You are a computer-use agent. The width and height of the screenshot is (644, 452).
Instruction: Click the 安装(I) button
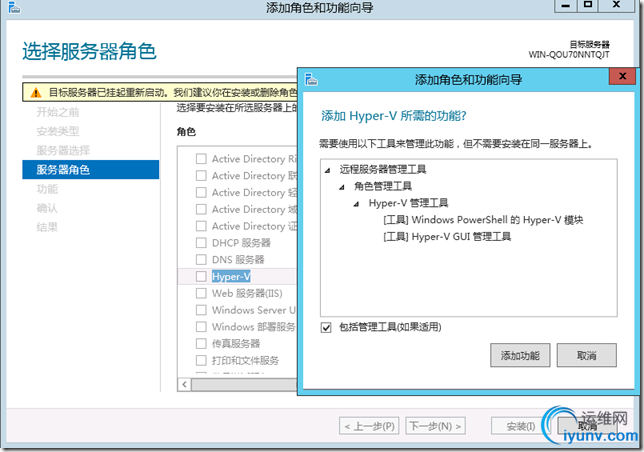coord(520,426)
